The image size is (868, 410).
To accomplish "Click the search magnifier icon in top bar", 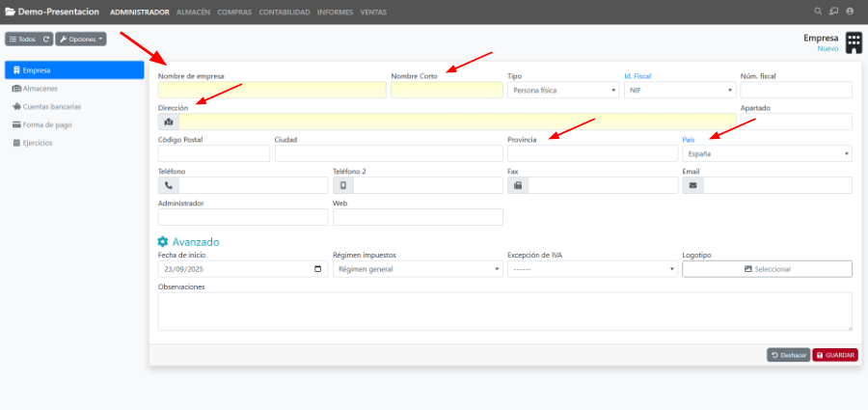I will (818, 12).
